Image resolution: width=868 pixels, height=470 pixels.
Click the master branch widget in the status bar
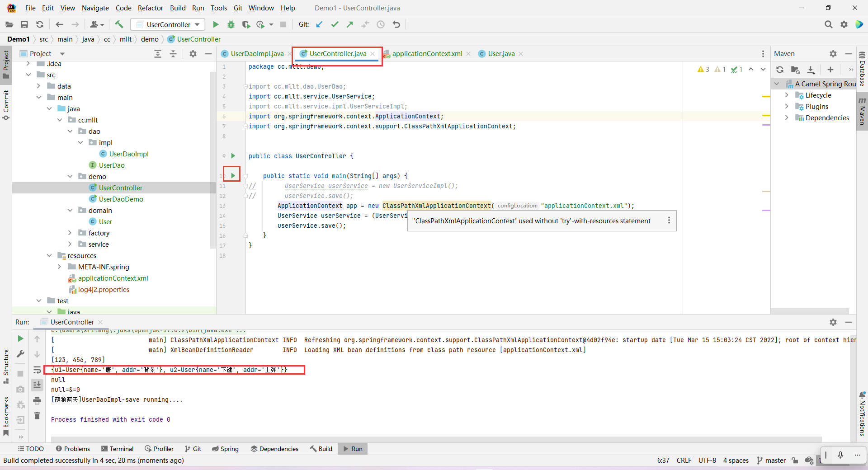[771, 461]
